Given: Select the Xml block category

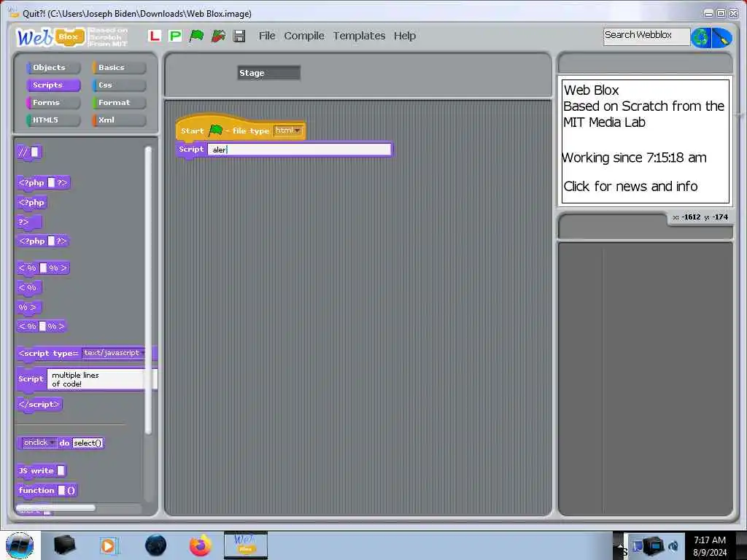Looking at the screenshot, I should [x=119, y=120].
